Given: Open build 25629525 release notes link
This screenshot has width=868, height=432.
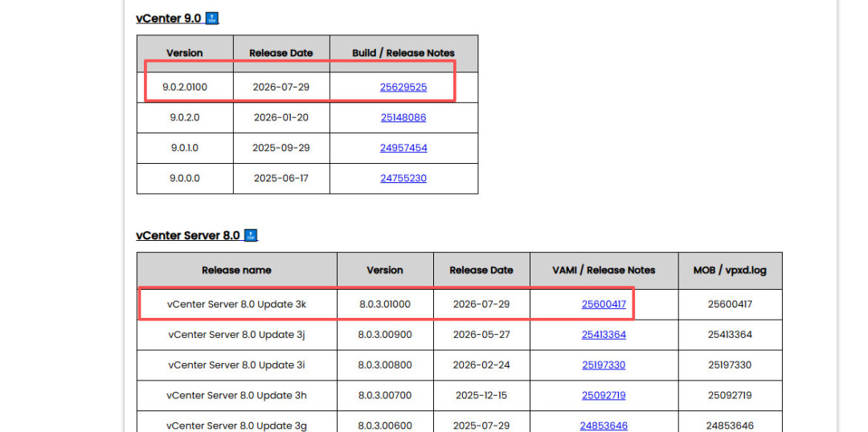Looking at the screenshot, I should 403,87.
